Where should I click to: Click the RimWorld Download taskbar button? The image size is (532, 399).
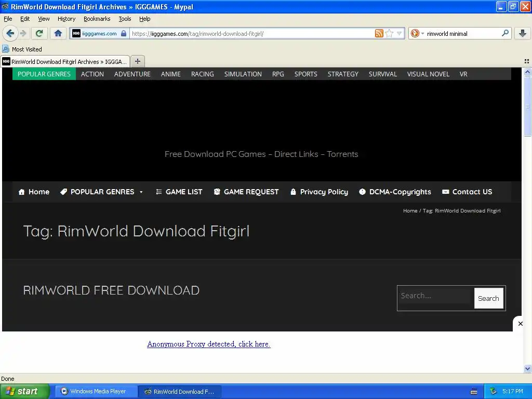coord(180,392)
